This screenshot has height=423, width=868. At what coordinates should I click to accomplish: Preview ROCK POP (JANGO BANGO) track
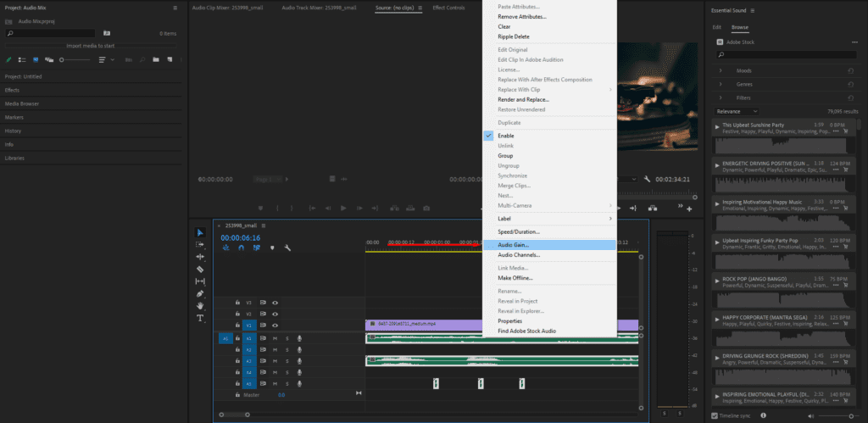[x=717, y=280]
